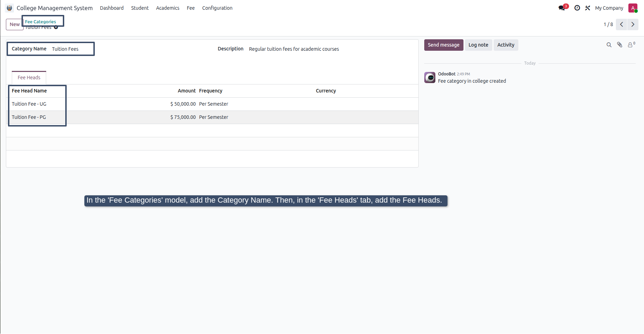This screenshot has width=644, height=334.
Task: Search messages in chatter
Action: (x=609, y=45)
